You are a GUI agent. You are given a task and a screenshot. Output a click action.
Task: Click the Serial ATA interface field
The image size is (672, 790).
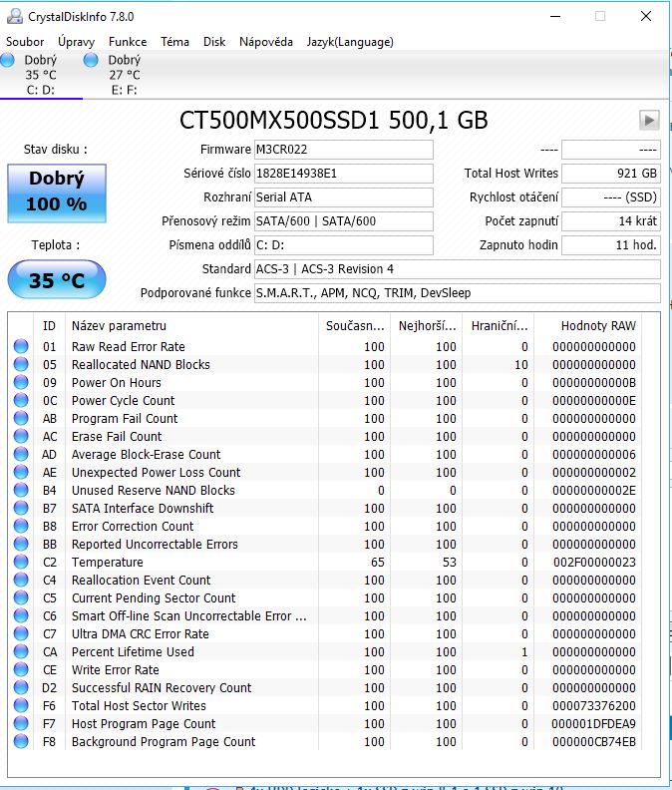coord(344,197)
